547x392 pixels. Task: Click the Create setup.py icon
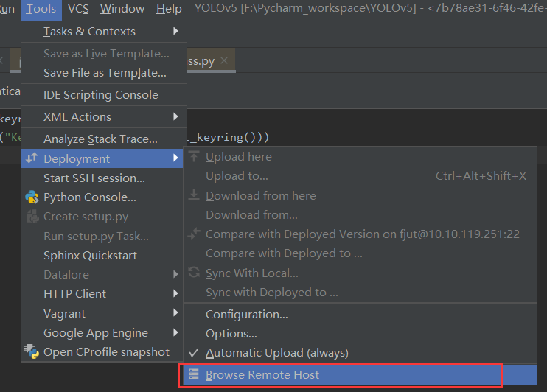click(x=32, y=217)
